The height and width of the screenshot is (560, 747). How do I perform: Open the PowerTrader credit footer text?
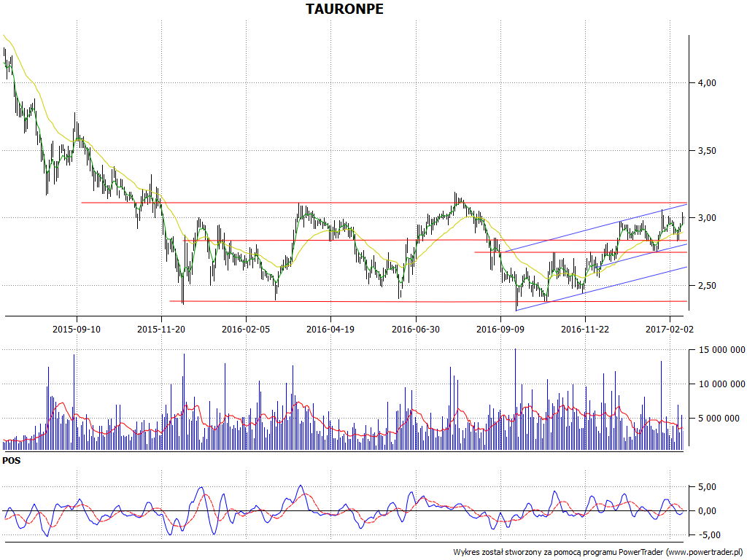(x=599, y=552)
